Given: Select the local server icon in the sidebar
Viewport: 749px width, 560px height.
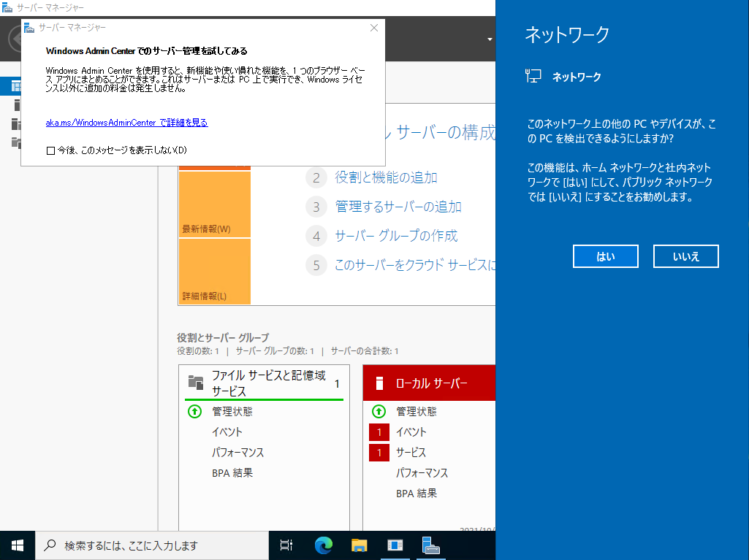Looking at the screenshot, I should [x=17, y=105].
